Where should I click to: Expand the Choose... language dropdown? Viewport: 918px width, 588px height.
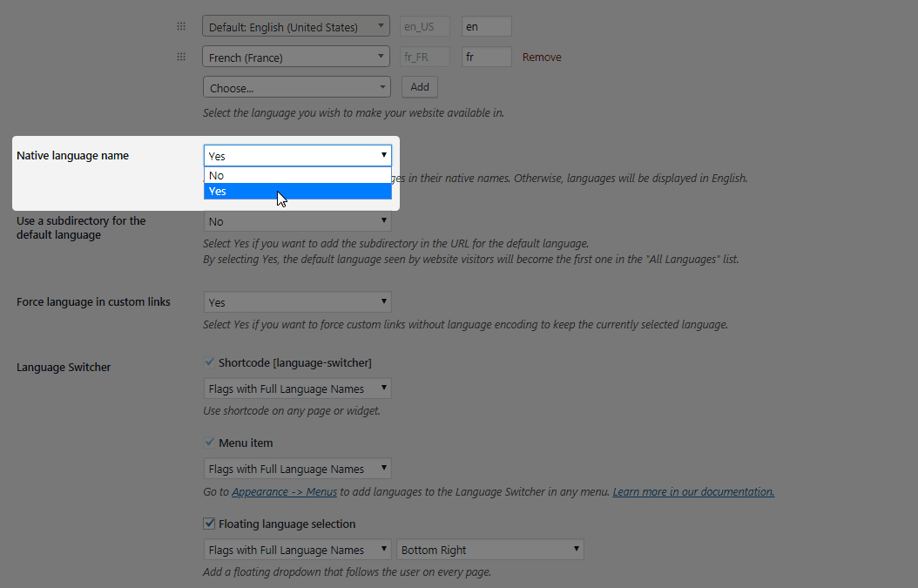295,88
